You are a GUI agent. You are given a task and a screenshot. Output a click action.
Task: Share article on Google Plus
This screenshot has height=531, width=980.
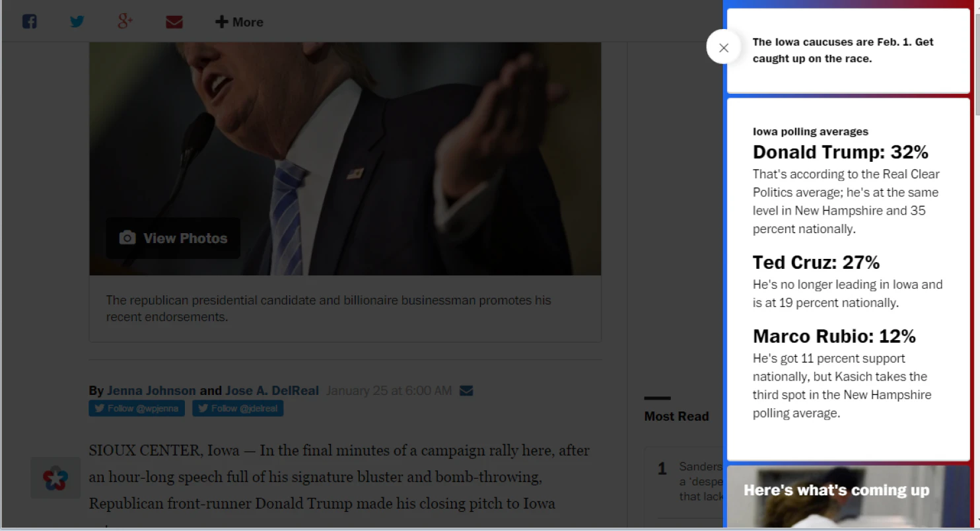pyautogui.click(x=125, y=21)
